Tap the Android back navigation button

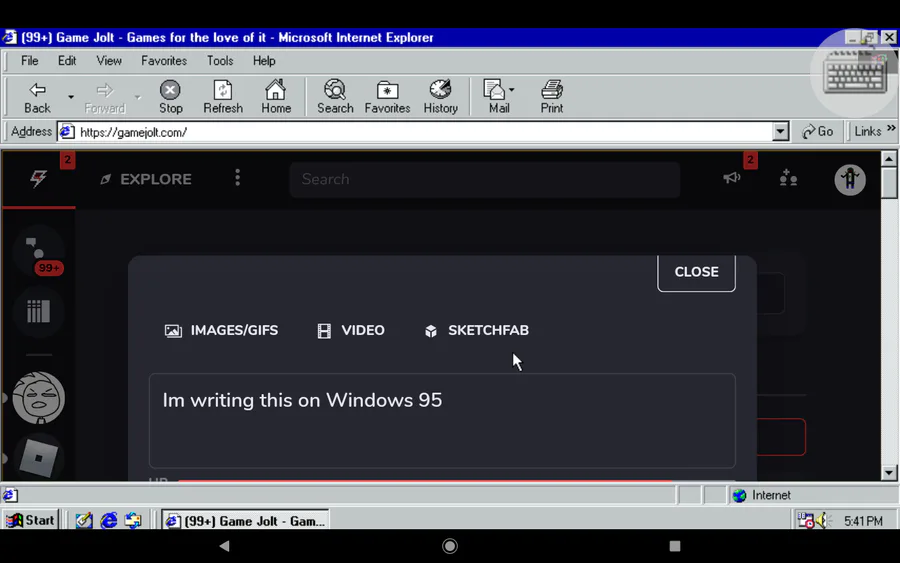pyautogui.click(x=224, y=546)
